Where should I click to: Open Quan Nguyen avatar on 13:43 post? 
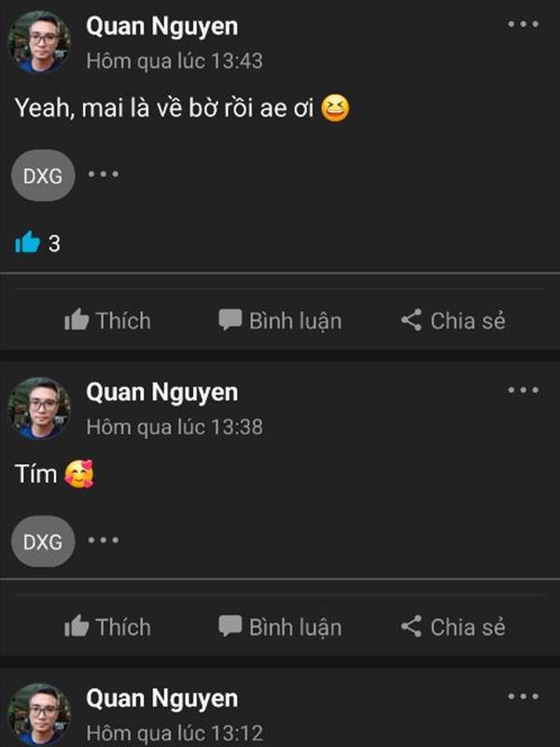point(39,42)
